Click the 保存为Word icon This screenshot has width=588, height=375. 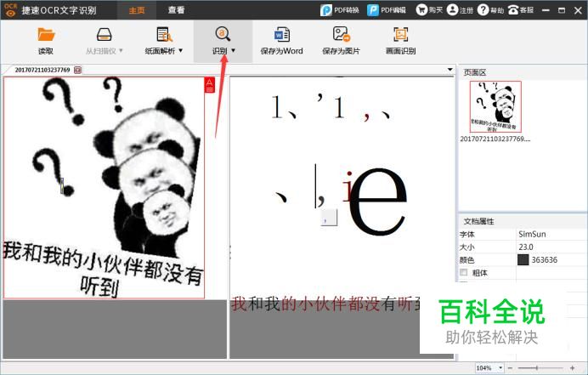tap(281, 35)
